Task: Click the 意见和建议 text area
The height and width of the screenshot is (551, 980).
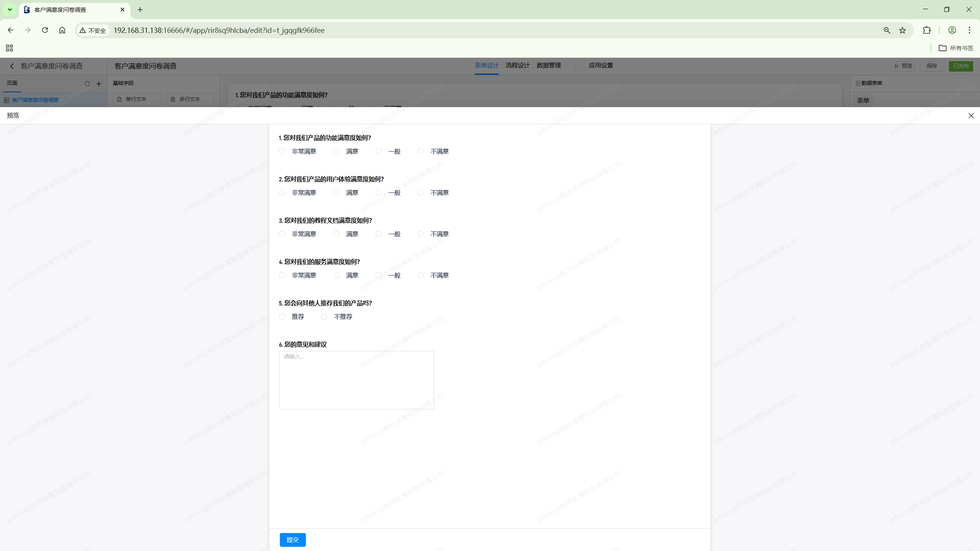Action: [x=356, y=380]
